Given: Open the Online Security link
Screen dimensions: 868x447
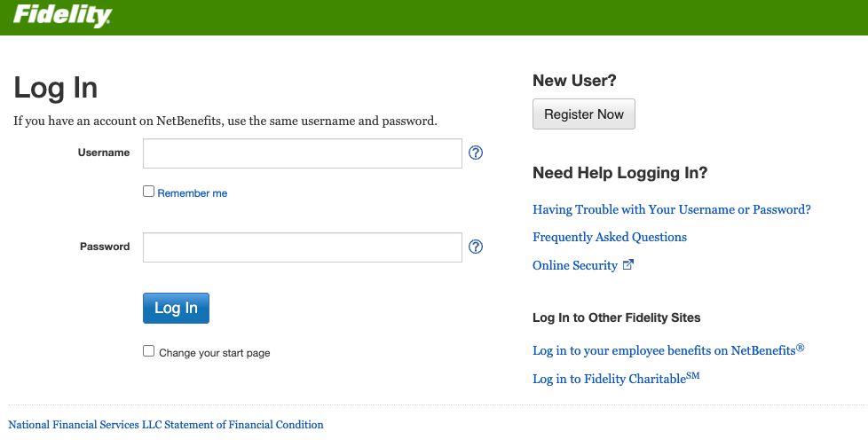Looking at the screenshot, I should [x=574, y=265].
